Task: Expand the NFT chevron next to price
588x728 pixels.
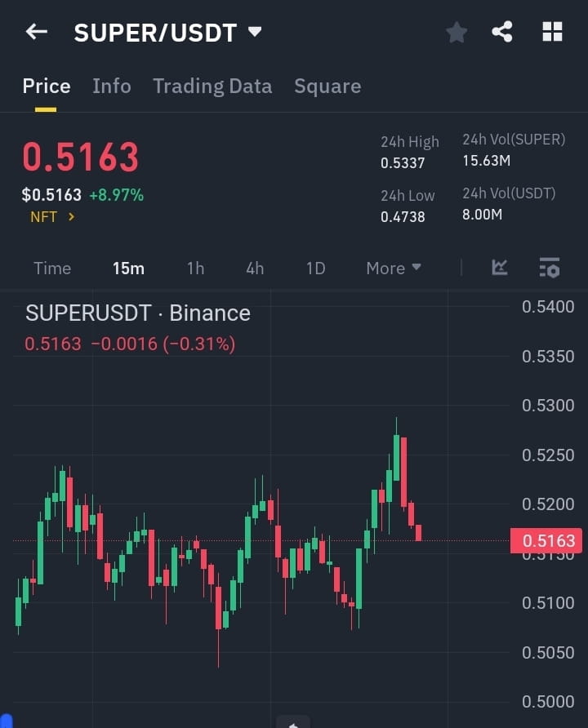Action: tap(69, 217)
